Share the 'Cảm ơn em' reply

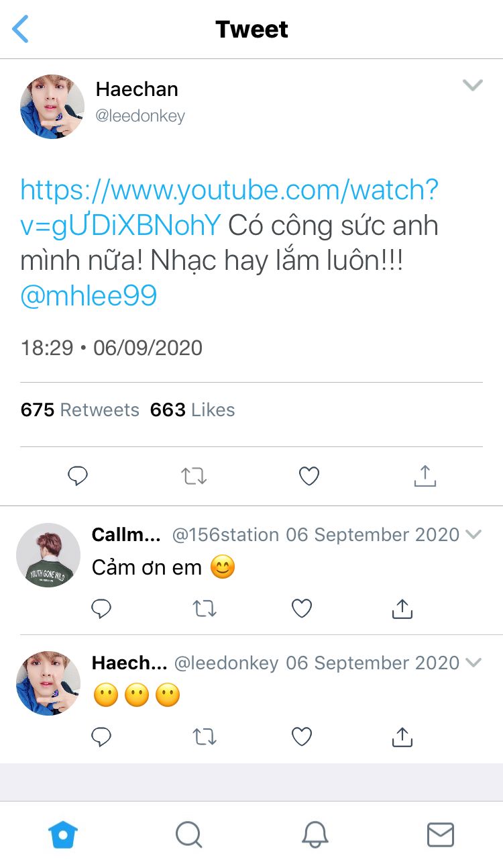402,609
